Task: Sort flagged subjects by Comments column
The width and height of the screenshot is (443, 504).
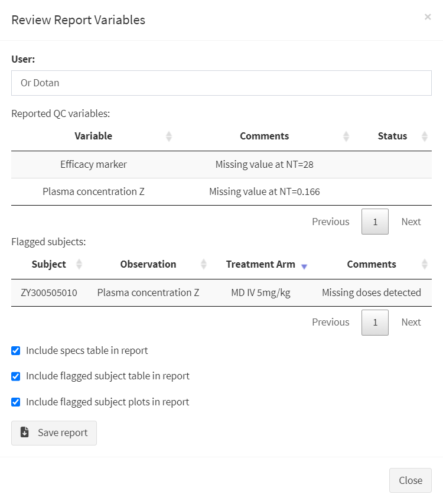Action: (372, 264)
